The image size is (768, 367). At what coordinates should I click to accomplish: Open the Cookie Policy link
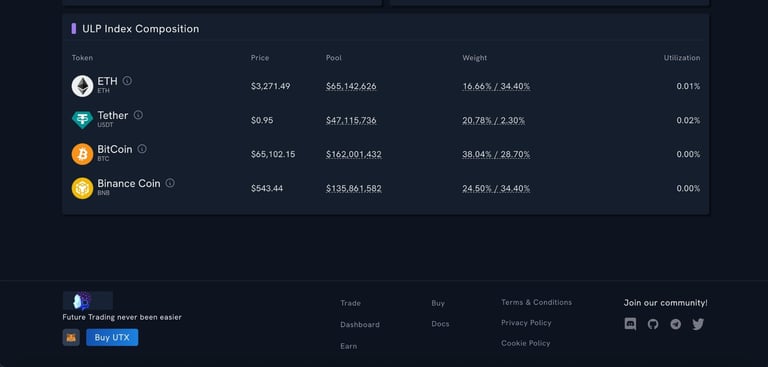tap(526, 343)
